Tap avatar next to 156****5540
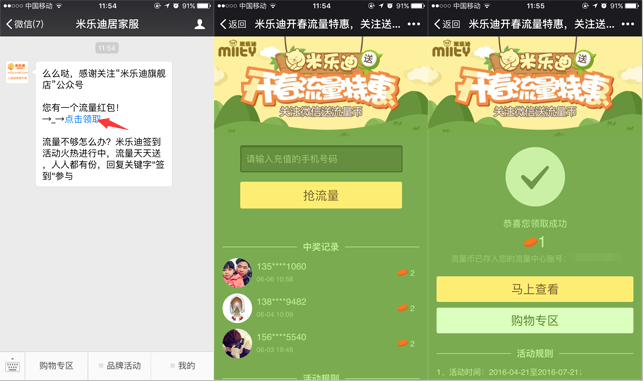 click(237, 343)
